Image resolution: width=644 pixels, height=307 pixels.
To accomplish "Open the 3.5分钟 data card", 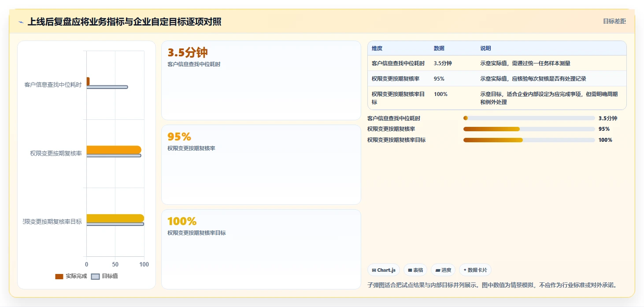I will pyautogui.click(x=261, y=80).
